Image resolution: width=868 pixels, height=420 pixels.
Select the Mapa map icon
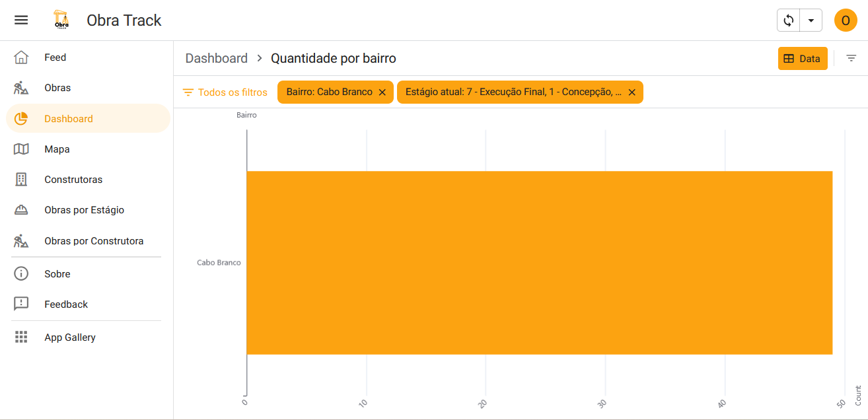click(21, 149)
